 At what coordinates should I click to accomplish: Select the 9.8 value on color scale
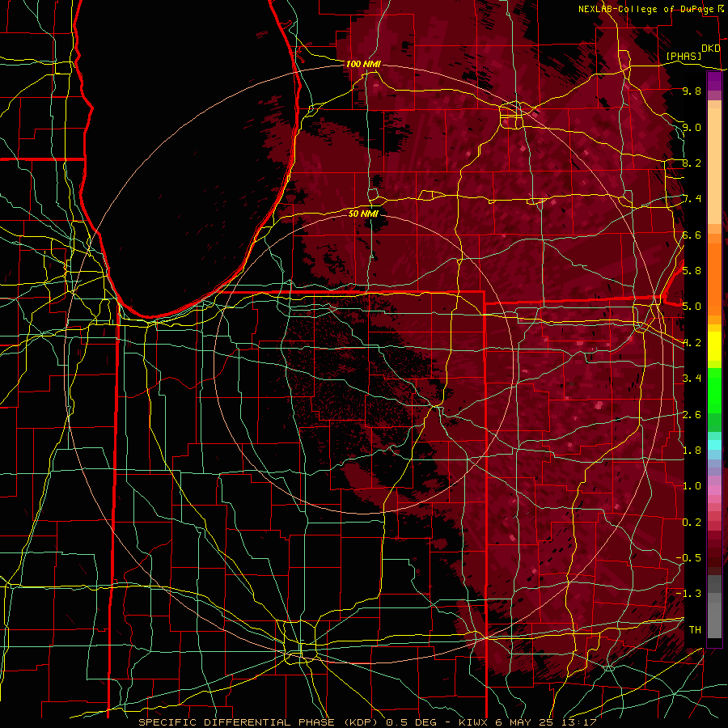click(x=692, y=91)
